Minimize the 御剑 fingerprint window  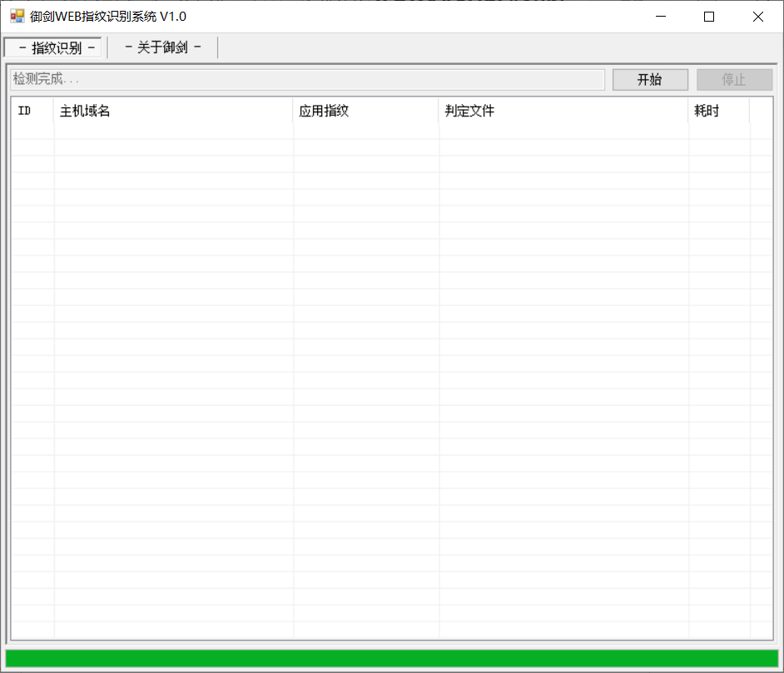(662, 17)
